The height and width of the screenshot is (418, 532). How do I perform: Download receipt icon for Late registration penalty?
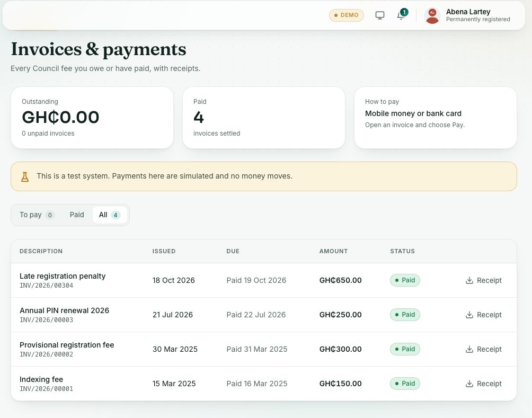[469, 280]
